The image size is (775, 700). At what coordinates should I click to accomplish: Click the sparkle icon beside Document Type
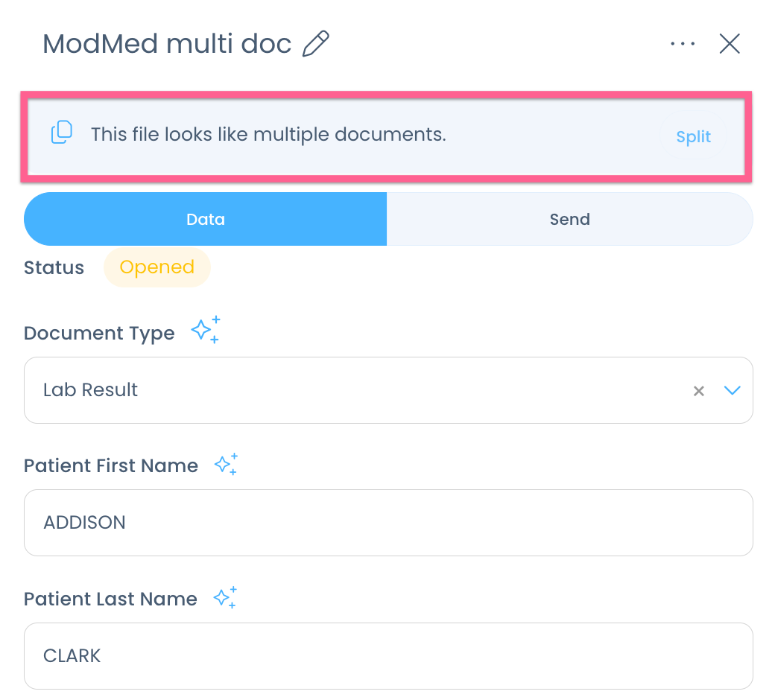pyautogui.click(x=206, y=330)
